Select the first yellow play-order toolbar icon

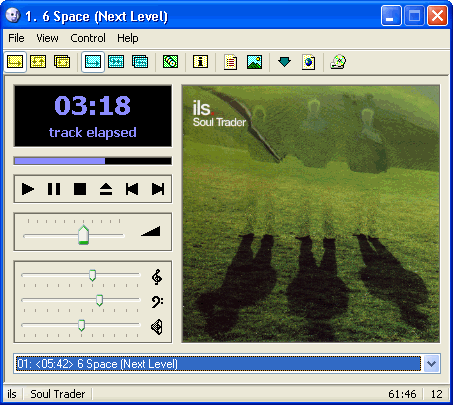pyautogui.click(x=15, y=62)
